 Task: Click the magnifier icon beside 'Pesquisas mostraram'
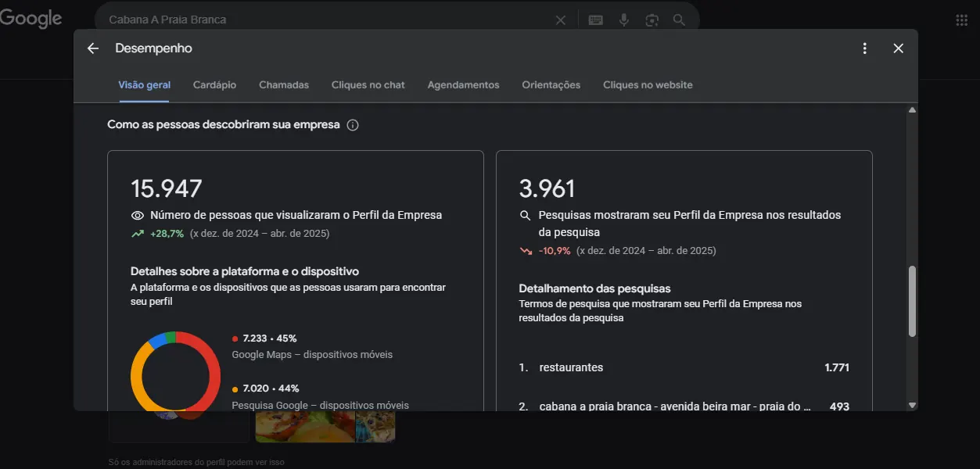pyautogui.click(x=526, y=216)
